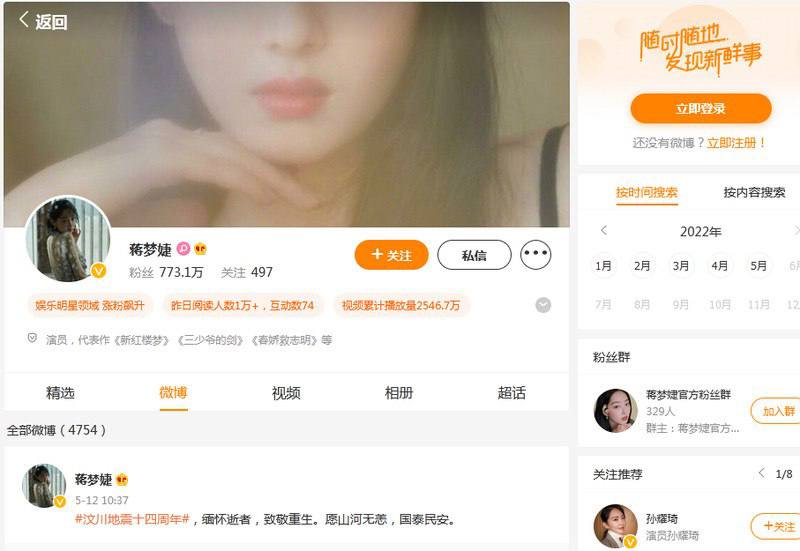Show previous page of 关注推荐
Image resolution: width=800 pixels, height=551 pixels.
762,473
